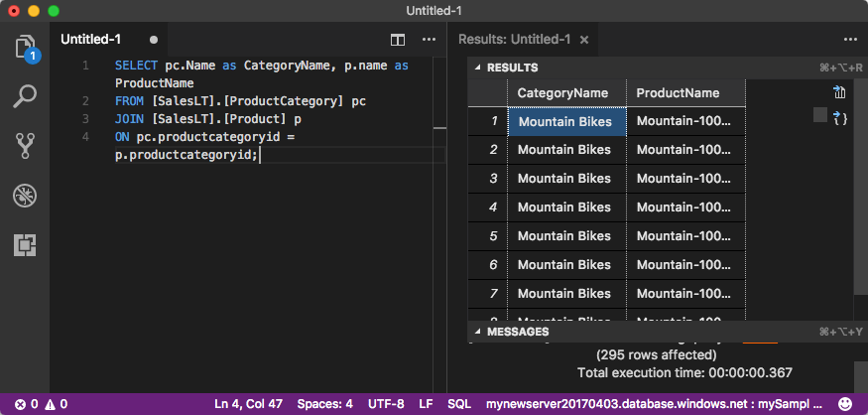The width and height of the screenshot is (868, 415).
Task: Collapse the MESSAGES section
Action: pos(477,331)
